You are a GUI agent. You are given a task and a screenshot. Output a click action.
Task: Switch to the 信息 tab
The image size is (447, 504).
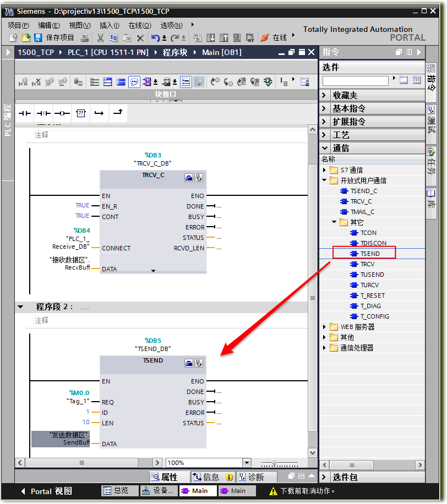212,477
